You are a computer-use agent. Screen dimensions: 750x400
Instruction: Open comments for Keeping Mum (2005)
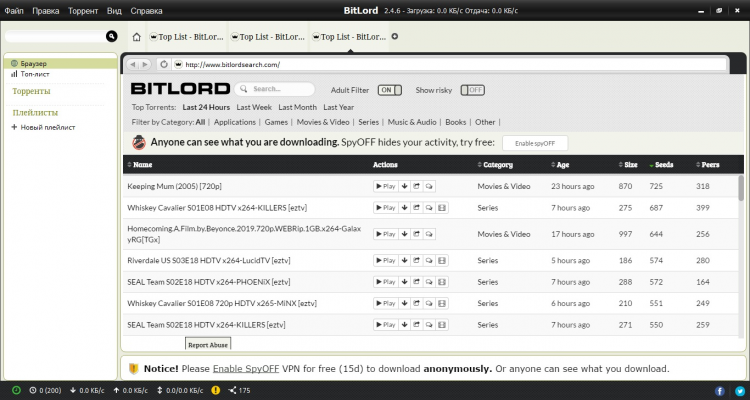click(429, 186)
